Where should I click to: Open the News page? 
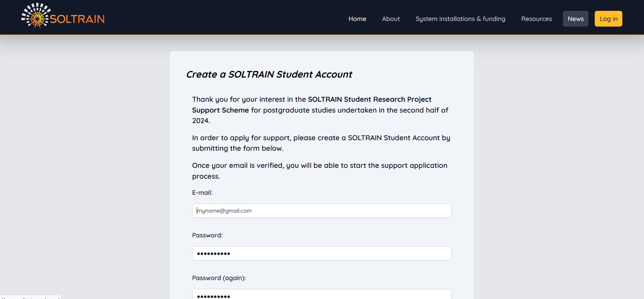[x=576, y=19]
